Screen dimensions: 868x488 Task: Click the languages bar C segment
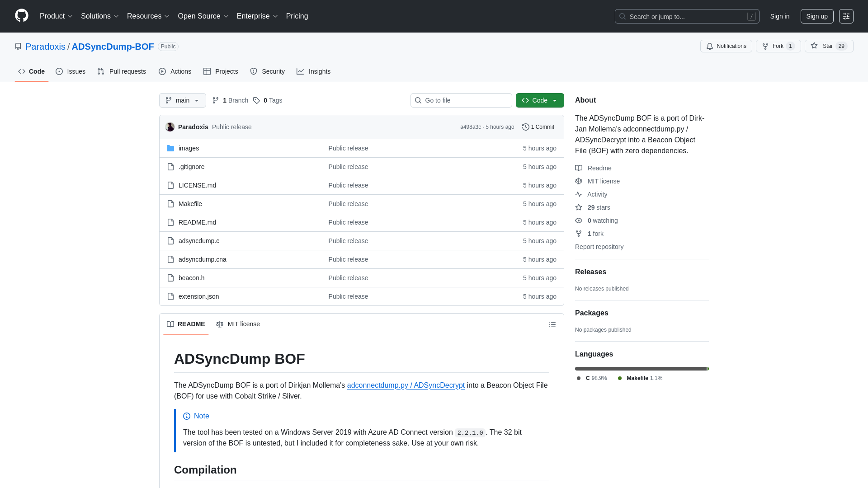pyautogui.click(x=641, y=369)
